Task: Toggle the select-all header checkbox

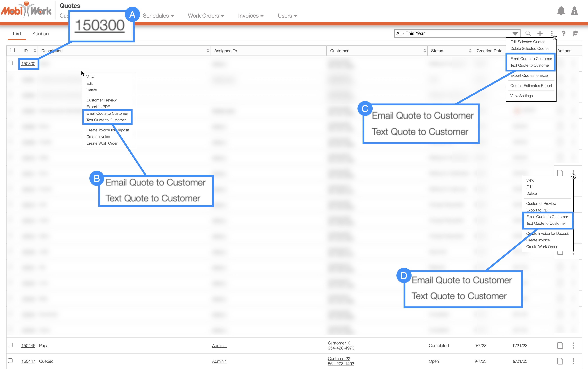Action: pos(13,50)
